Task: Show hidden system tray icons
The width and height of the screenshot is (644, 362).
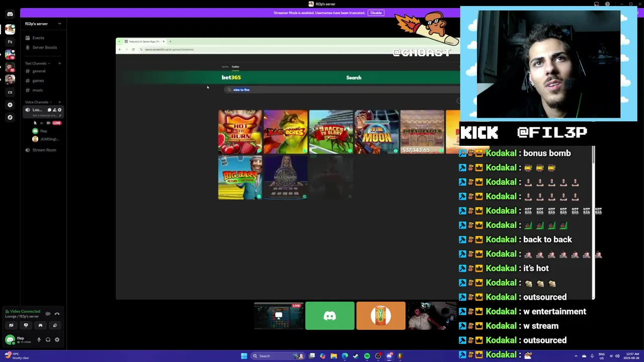Action: coord(576,356)
